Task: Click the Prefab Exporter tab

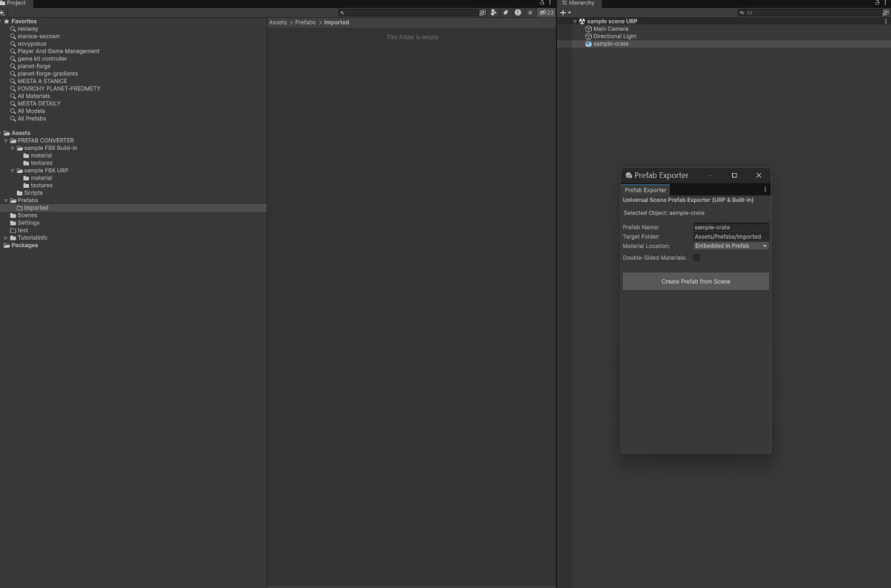Action: [x=645, y=190]
